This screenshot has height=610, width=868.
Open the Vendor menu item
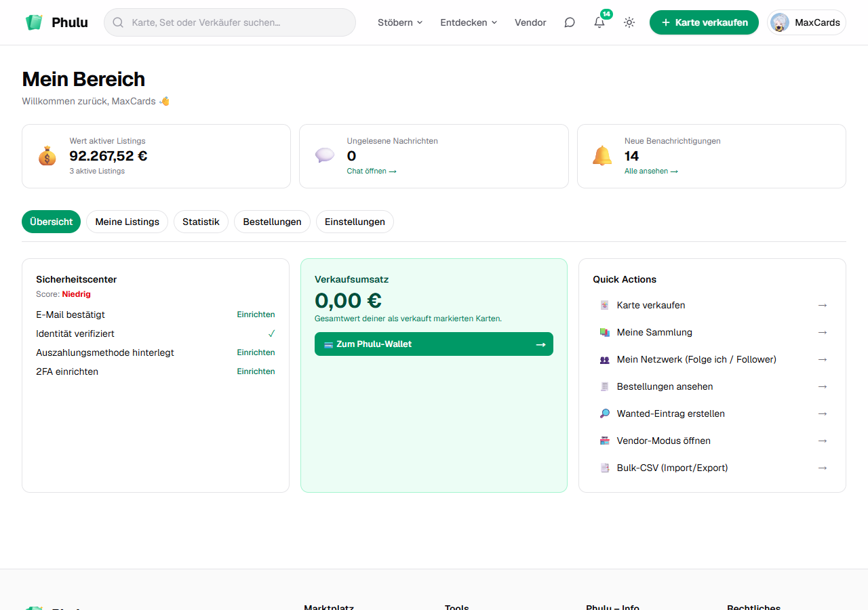(530, 22)
